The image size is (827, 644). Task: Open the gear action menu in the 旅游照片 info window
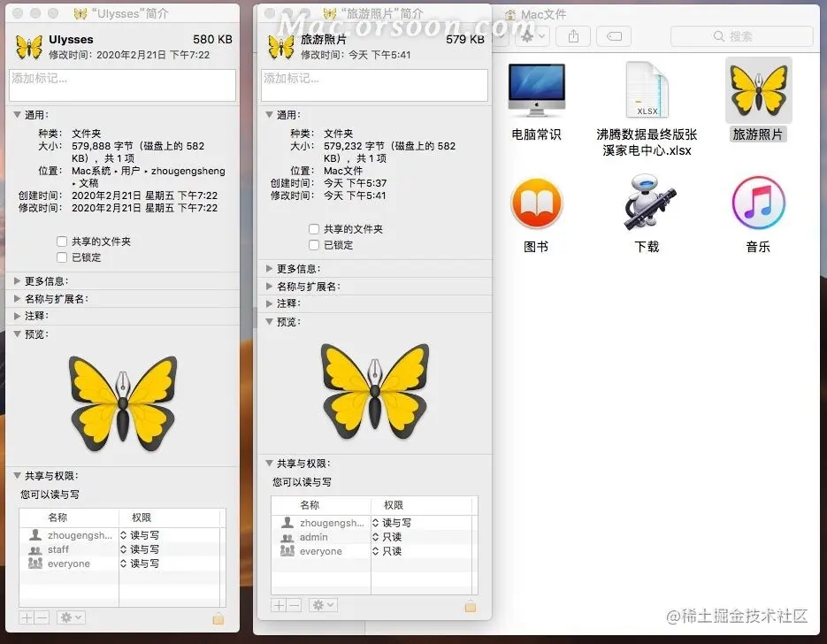click(x=323, y=605)
